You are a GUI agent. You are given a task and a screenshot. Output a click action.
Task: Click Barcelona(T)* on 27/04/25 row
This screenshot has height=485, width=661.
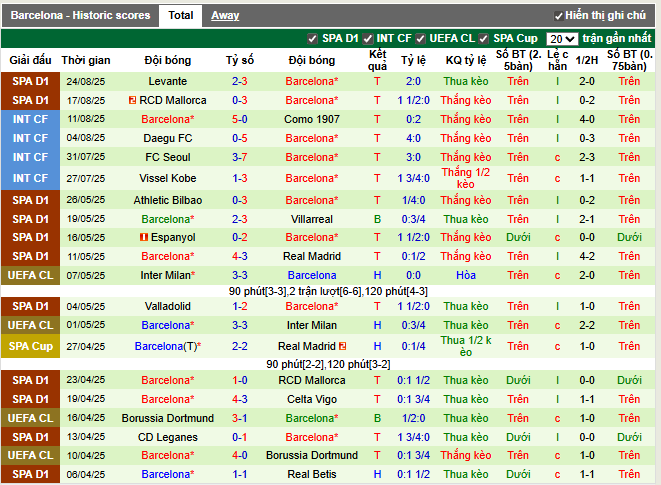pos(168,346)
